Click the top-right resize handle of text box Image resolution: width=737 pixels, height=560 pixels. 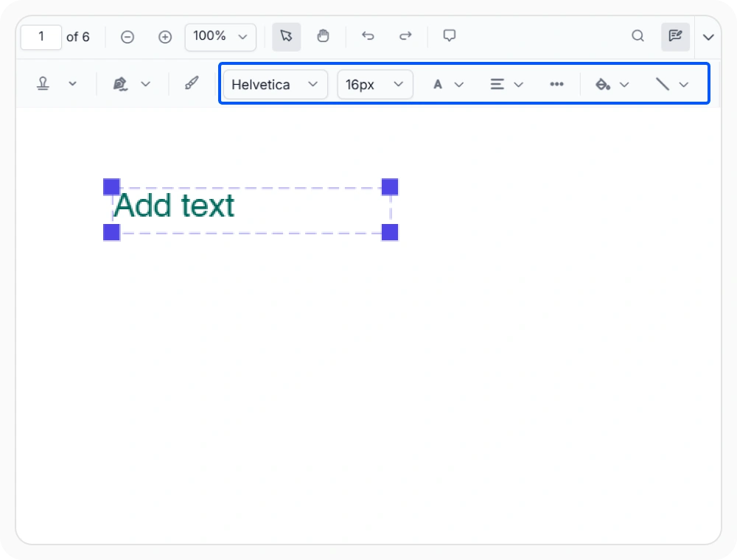pos(390,187)
